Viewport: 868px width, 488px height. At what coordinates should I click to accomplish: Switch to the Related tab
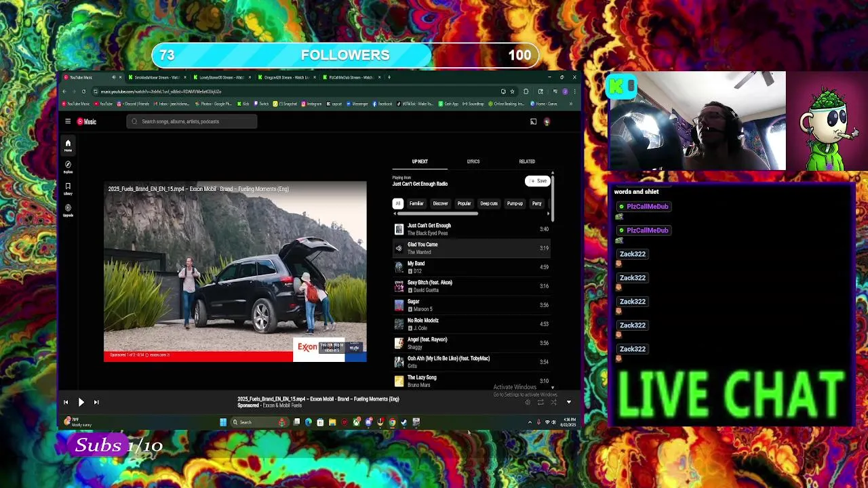coord(527,161)
